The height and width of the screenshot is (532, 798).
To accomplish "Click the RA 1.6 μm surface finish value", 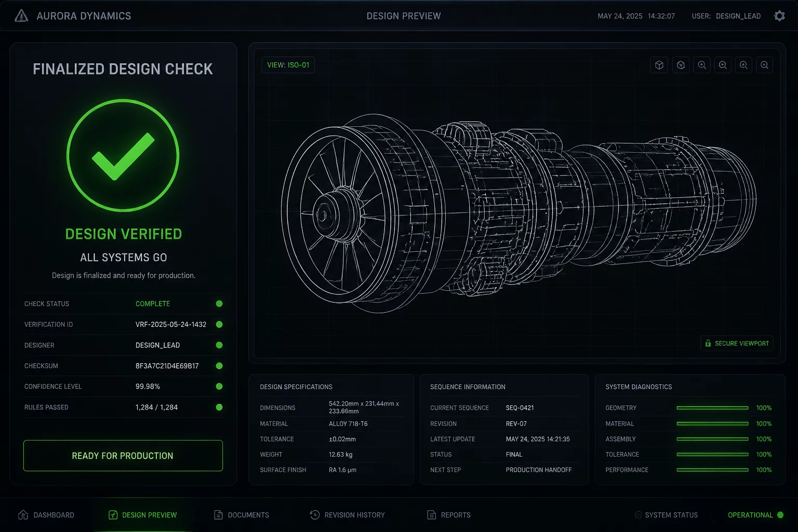I will point(343,470).
